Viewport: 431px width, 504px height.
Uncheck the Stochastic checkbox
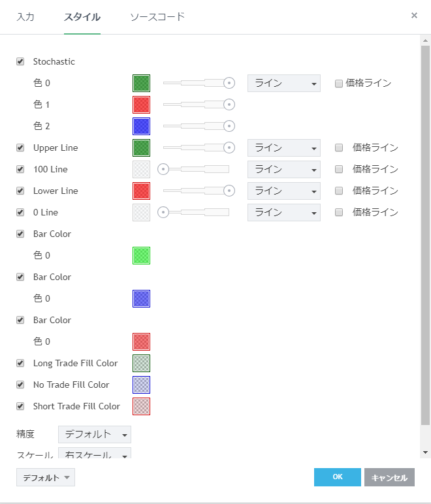pyautogui.click(x=20, y=61)
